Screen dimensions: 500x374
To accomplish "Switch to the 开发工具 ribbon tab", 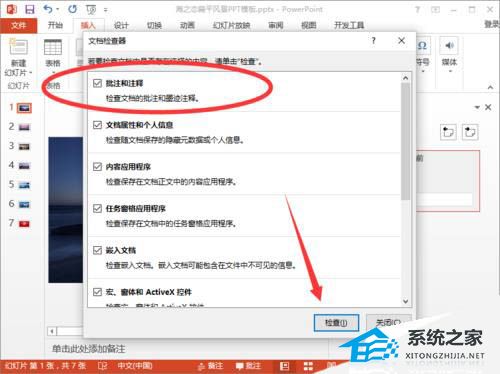I will pos(349,25).
